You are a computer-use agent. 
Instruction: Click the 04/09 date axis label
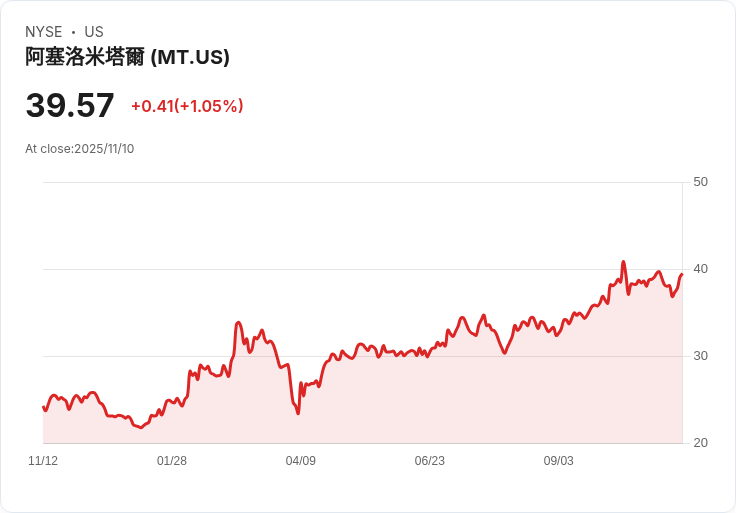pos(300,461)
